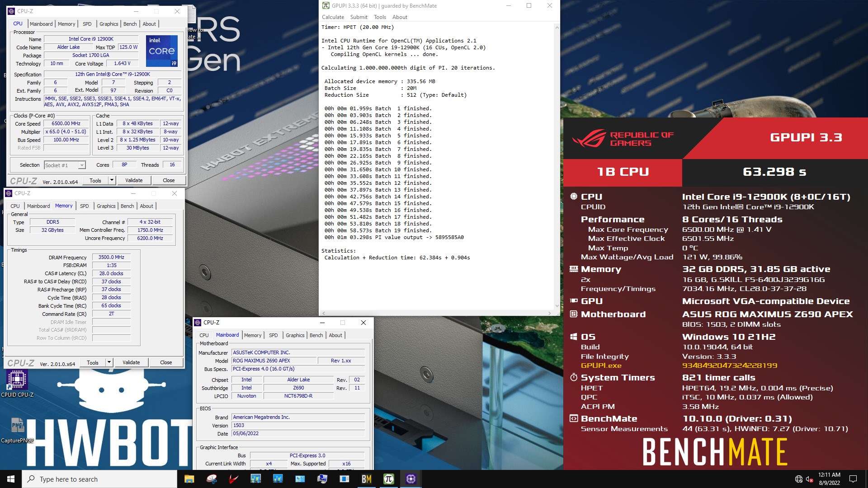Image resolution: width=868 pixels, height=488 pixels.
Task: Click the BIOS Version 1503 field
Action: (298, 425)
